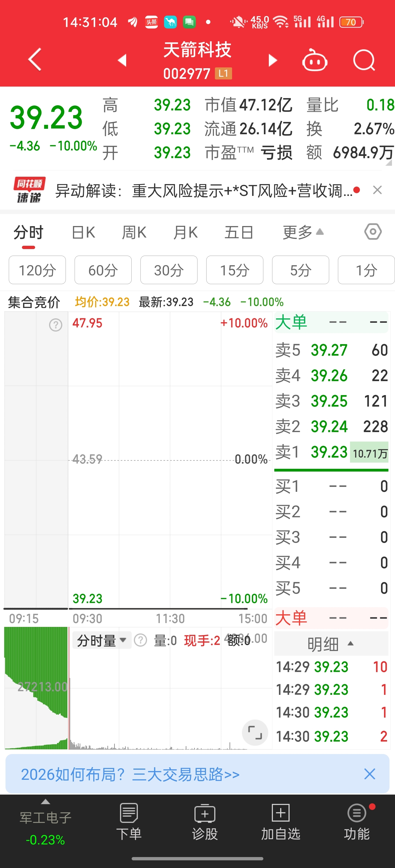Screen dimensions: 395x868
Task: Tap the large 39.23 current price
Action: tap(46, 117)
